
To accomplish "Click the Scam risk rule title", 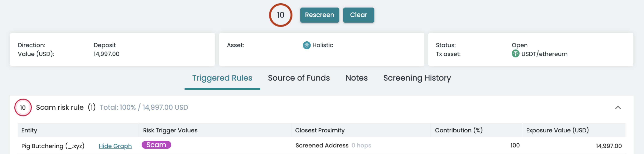I will pyautogui.click(x=60, y=107).
